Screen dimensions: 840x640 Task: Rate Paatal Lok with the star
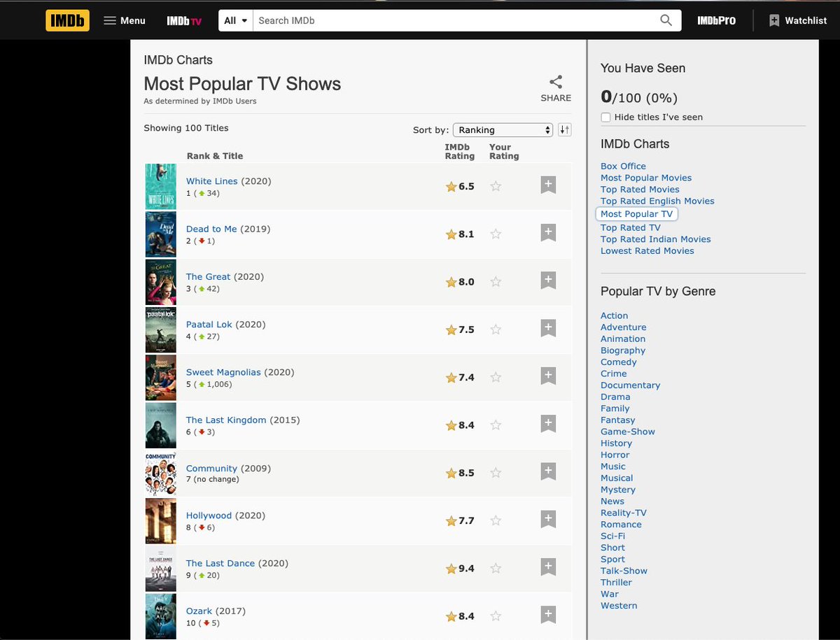tap(496, 329)
